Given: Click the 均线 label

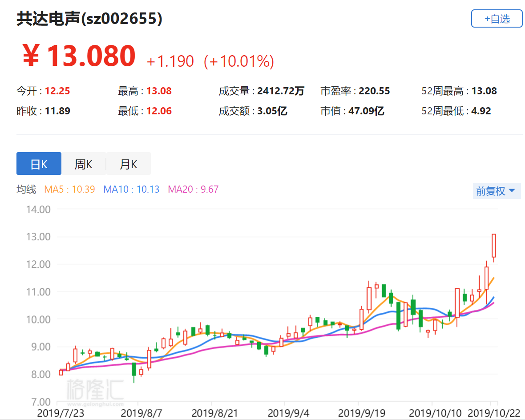Looking at the screenshot, I should coord(26,189).
